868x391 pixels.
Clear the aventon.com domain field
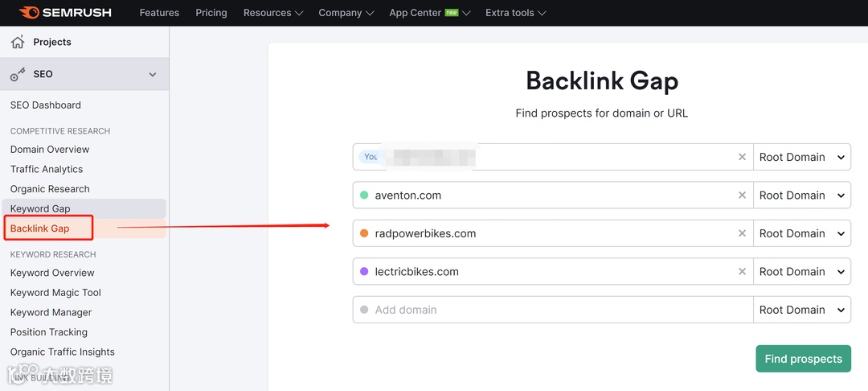(x=742, y=195)
